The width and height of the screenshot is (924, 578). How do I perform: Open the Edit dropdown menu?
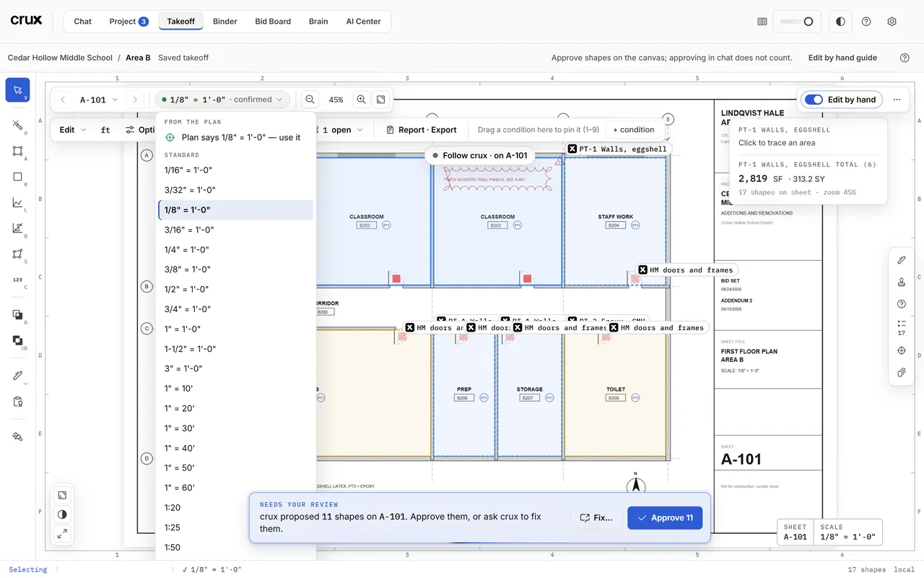click(x=73, y=130)
